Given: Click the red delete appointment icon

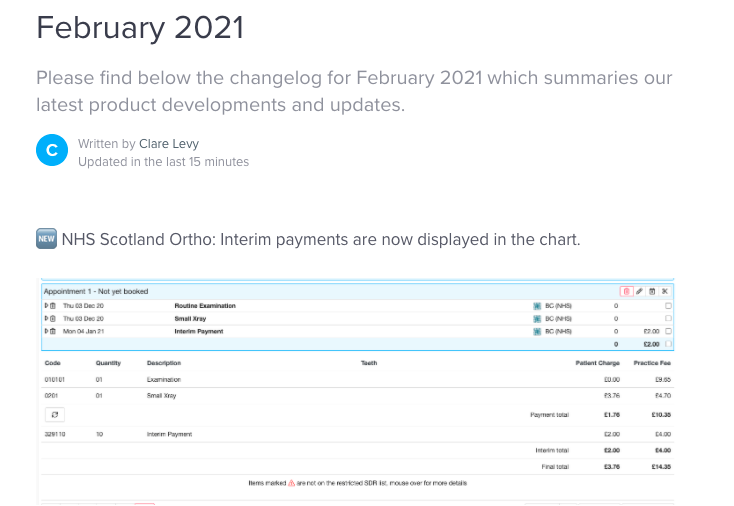Looking at the screenshot, I should pyautogui.click(x=626, y=291).
